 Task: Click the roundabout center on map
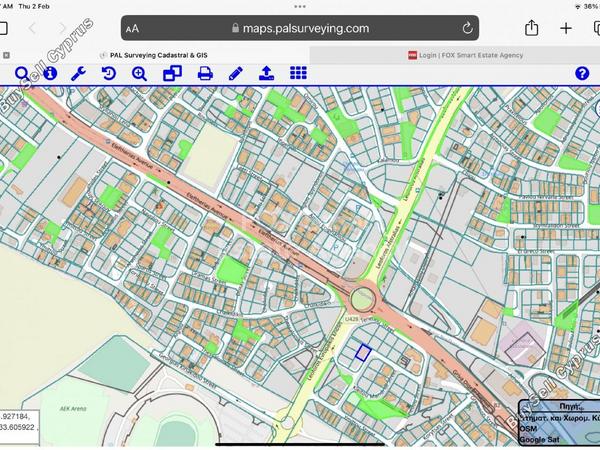[x=362, y=298]
